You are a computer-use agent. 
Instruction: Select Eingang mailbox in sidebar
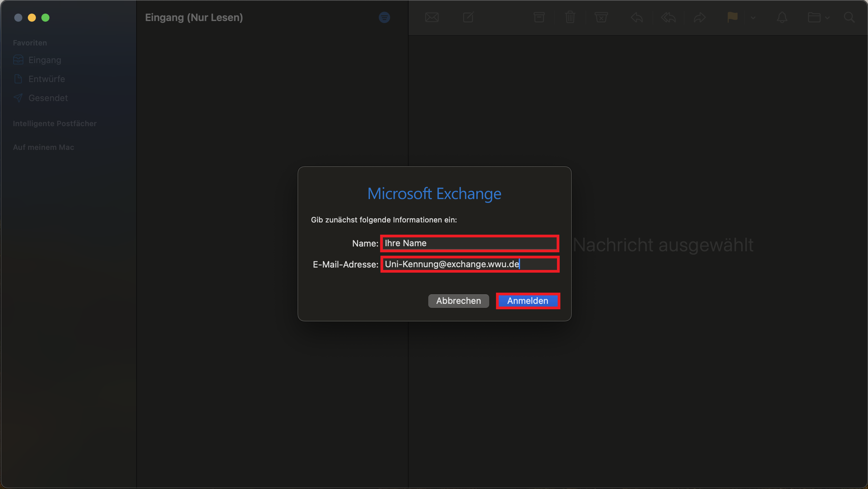click(x=45, y=60)
